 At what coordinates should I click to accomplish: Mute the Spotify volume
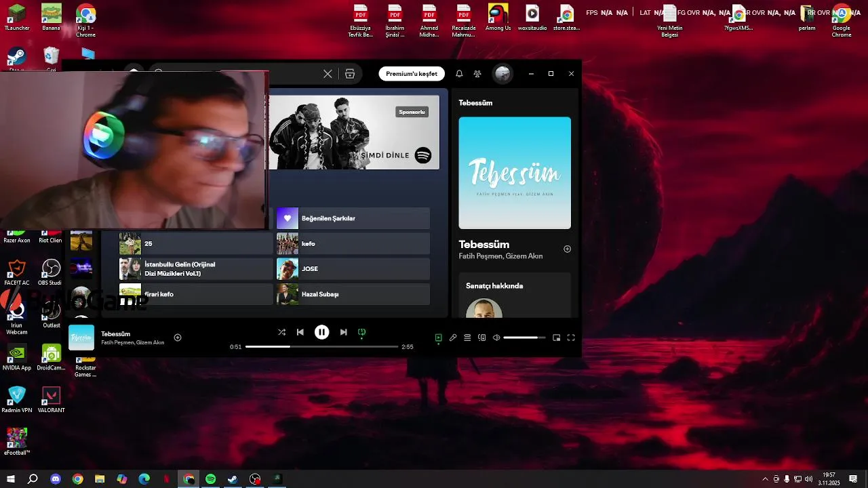[496, 338]
